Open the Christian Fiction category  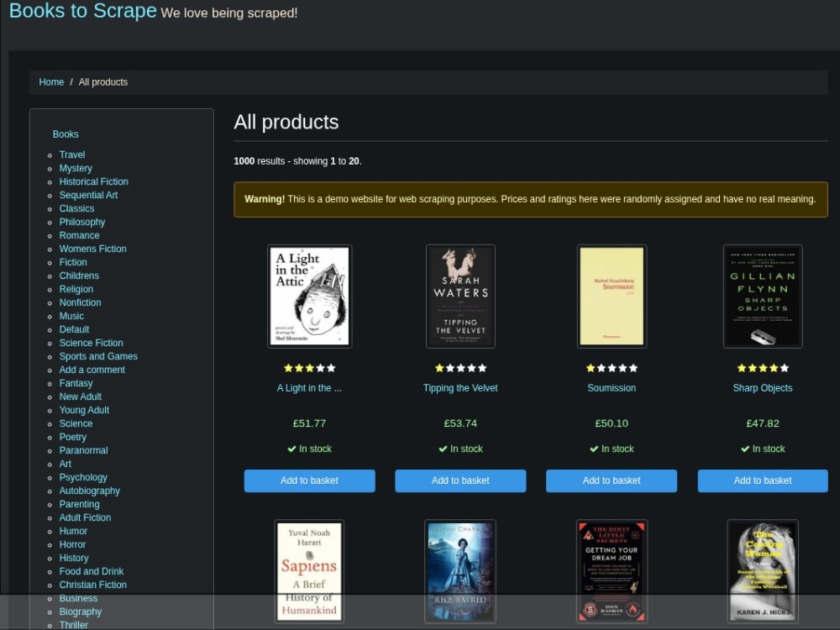tap(92, 585)
